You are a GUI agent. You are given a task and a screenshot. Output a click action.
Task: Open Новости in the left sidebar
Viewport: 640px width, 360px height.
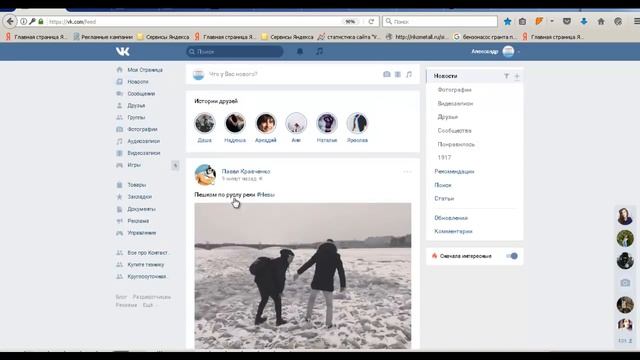point(138,82)
